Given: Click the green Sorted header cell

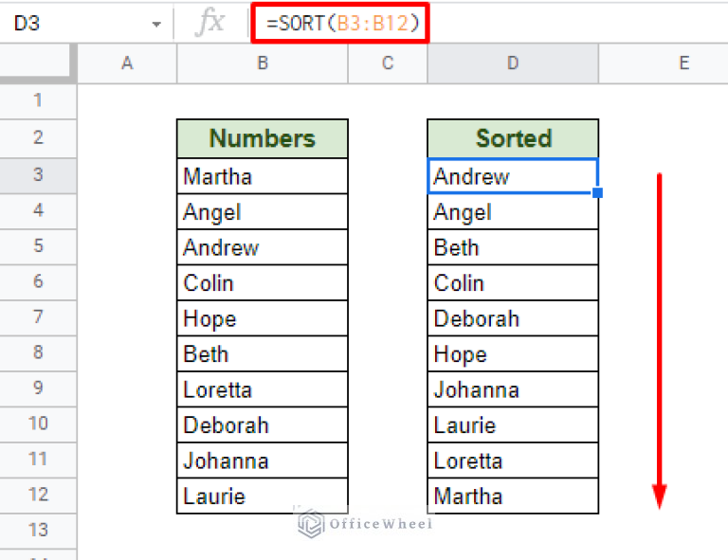Looking at the screenshot, I should tap(512, 138).
